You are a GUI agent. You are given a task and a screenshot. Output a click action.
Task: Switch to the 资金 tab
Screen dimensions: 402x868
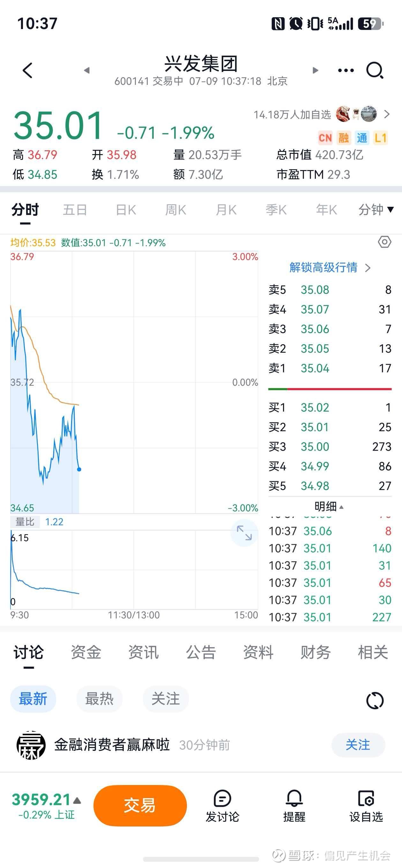[86, 652]
